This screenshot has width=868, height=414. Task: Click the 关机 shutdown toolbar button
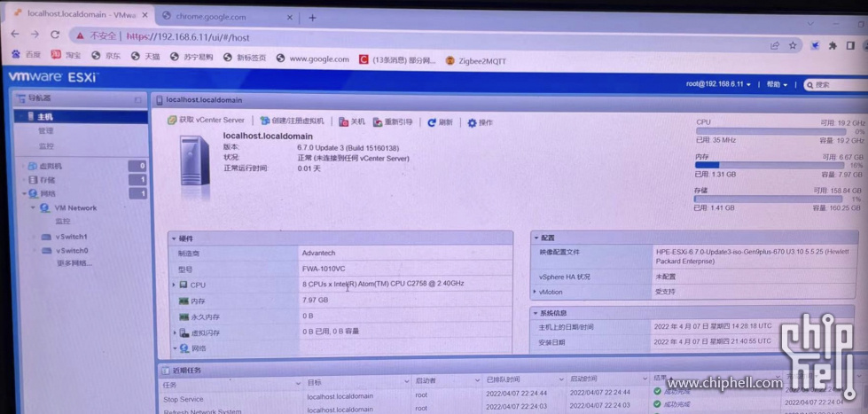point(351,121)
